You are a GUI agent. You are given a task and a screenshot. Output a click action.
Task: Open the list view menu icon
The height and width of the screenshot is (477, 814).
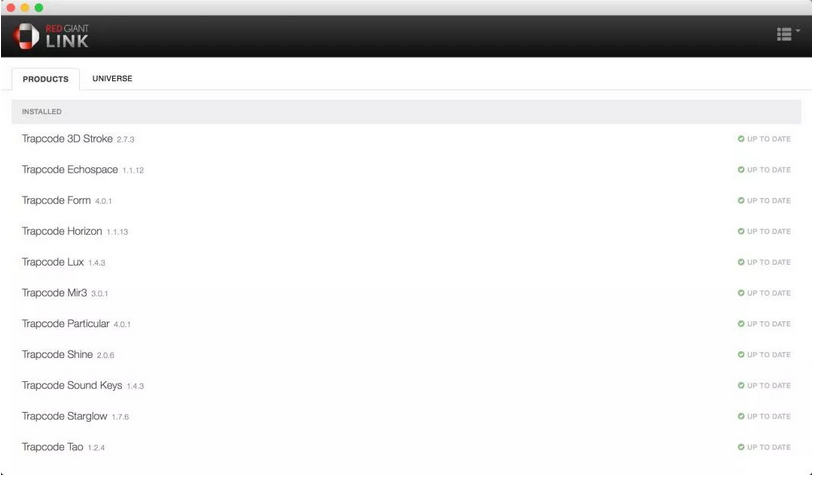click(784, 34)
